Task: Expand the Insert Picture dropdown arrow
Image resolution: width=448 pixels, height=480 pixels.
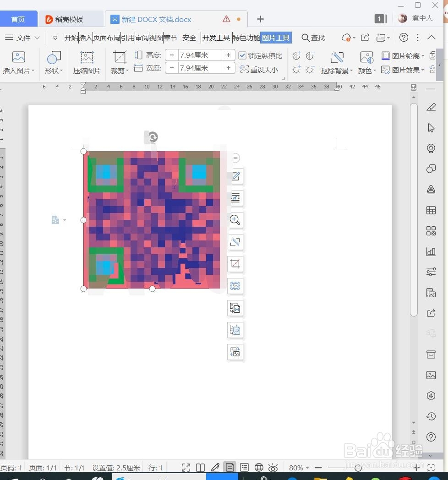Action: click(33, 71)
